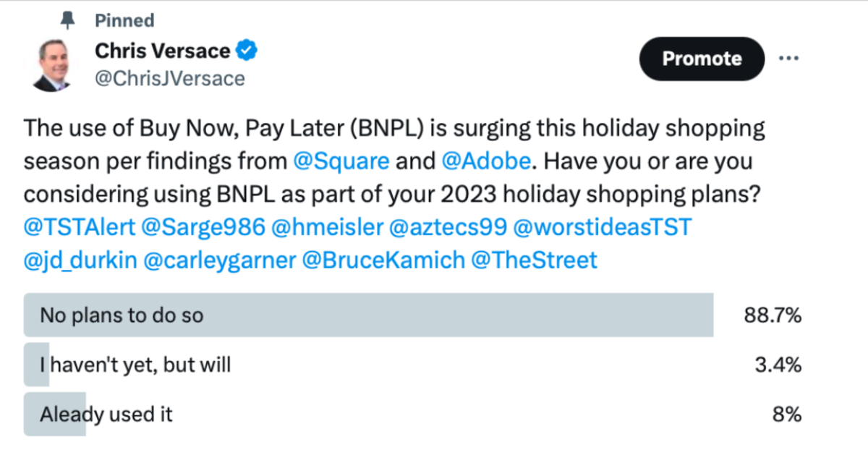The image size is (868, 450).
Task: Open the three-dot more options menu
Action: (788, 59)
